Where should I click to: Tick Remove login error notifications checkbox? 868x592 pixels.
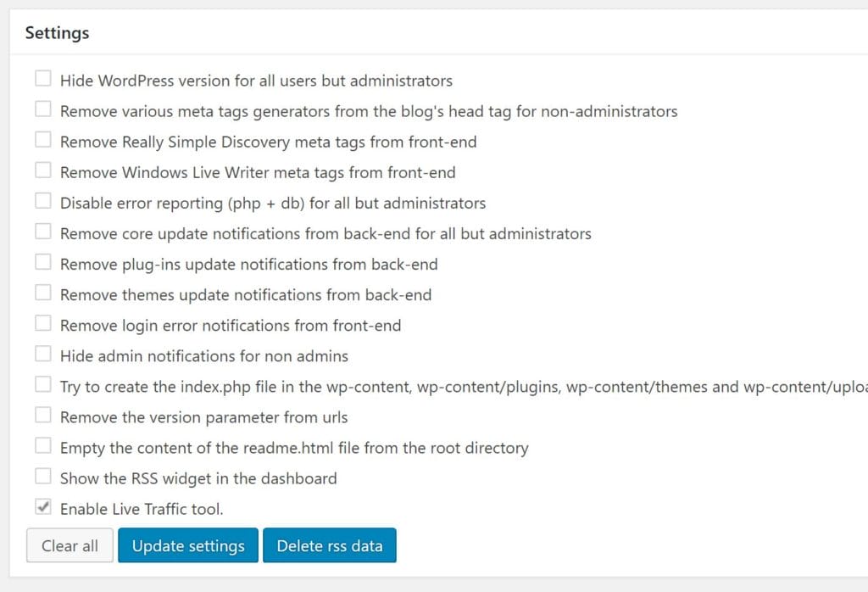click(42, 324)
